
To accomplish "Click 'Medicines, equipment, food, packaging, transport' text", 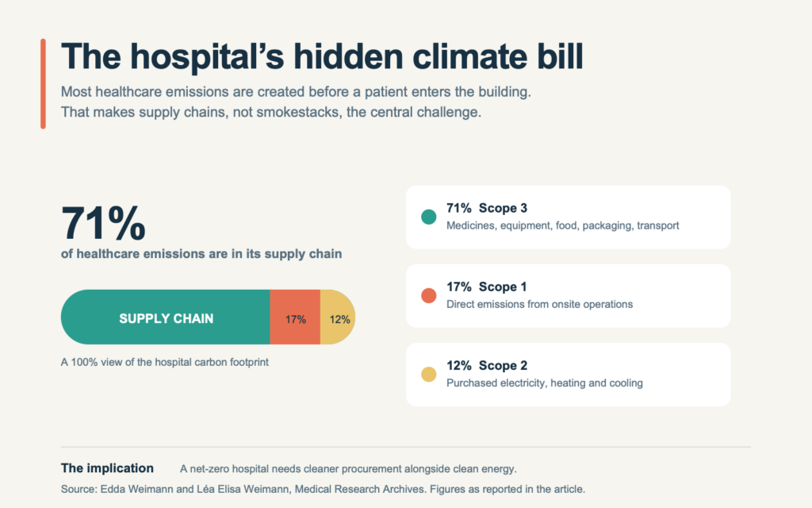I will coord(562,225).
